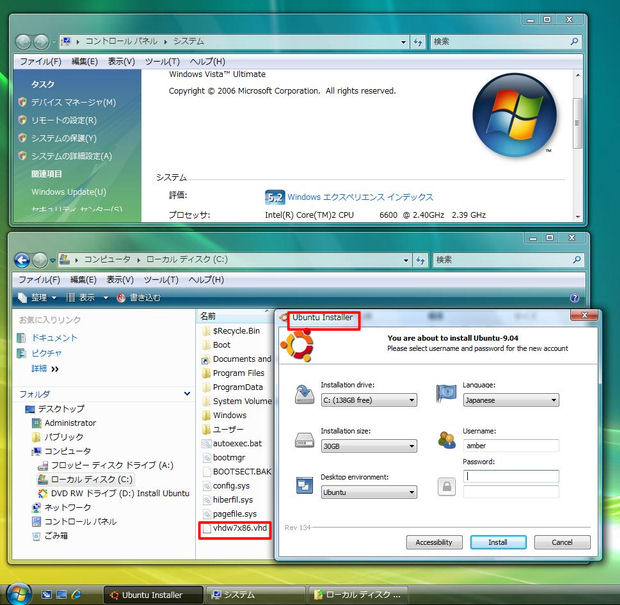The image size is (620, 605).
Task: Click the 5.2 rating badge
Action: pyautogui.click(x=274, y=197)
